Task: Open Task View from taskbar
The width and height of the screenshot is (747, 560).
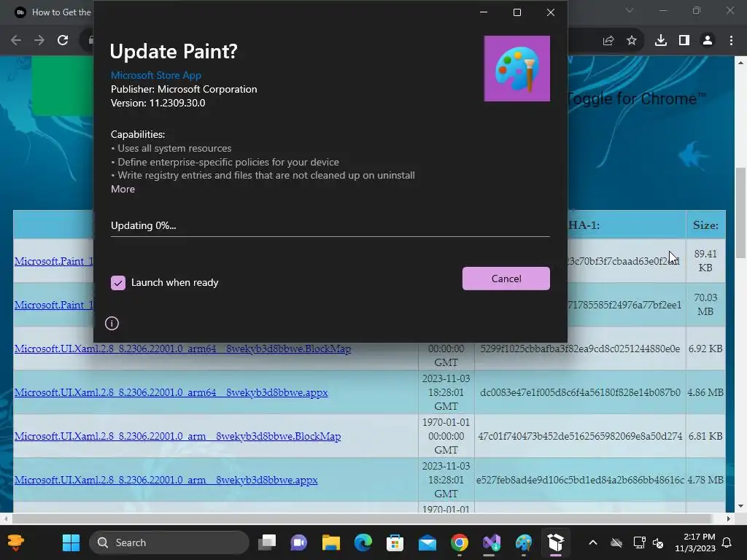Action: coord(267,542)
